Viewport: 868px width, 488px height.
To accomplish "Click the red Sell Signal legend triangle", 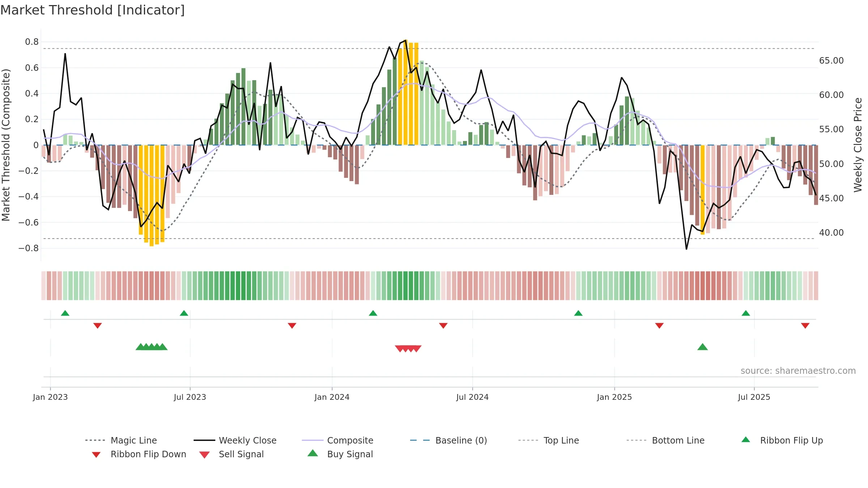I will 204,455.
